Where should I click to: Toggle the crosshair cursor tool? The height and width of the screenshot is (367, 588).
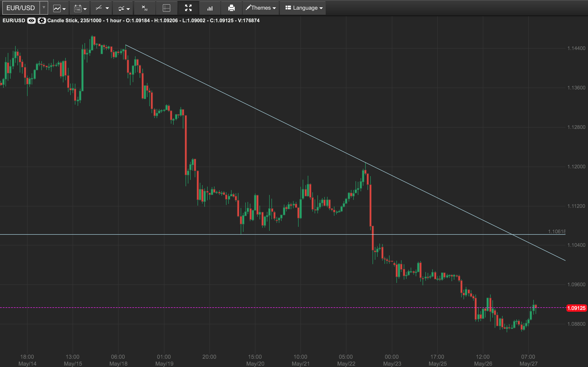pyautogui.click(x=167, y=8)
